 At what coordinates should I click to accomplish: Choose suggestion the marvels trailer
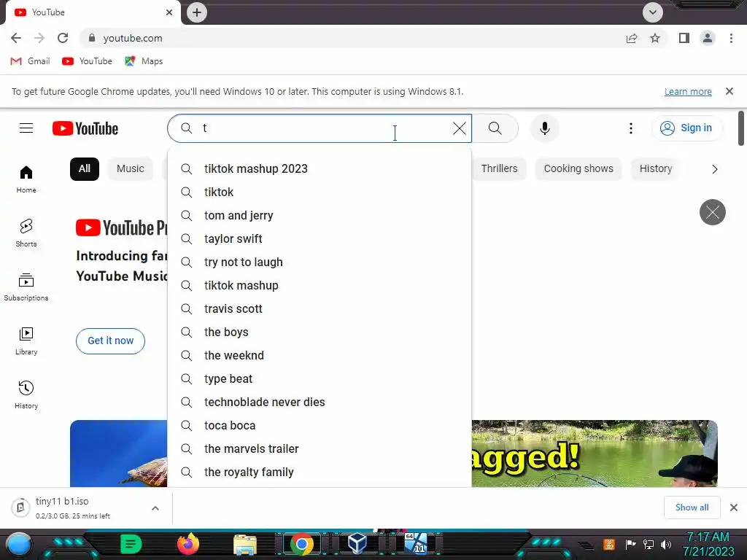[x=320, y=449]
